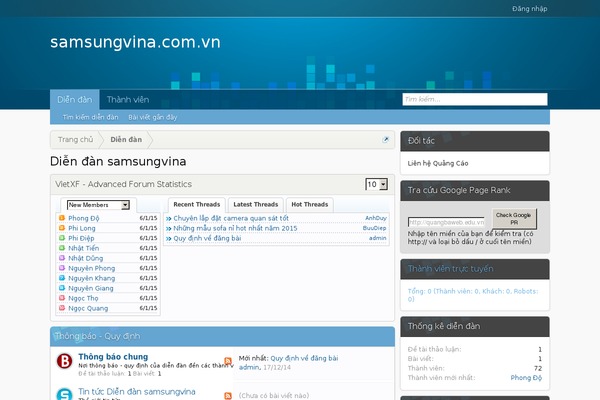The height and width of the screenshot is (400, 600).
Task: Open Mới nhất Quy định về đăng bài link
Action: coord(304,358)
